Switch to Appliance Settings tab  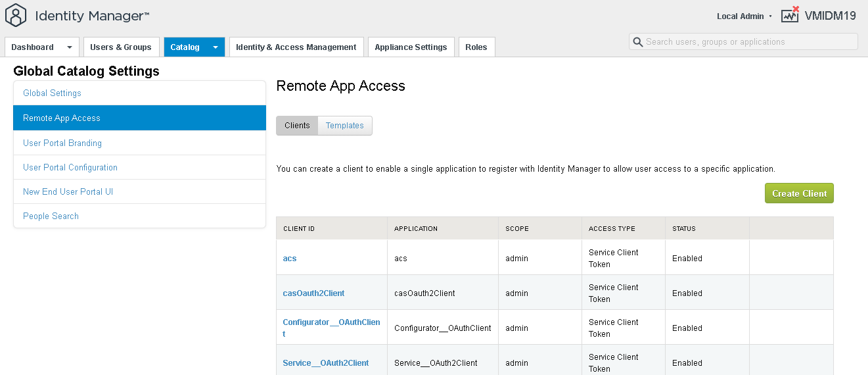click(411, 47)
